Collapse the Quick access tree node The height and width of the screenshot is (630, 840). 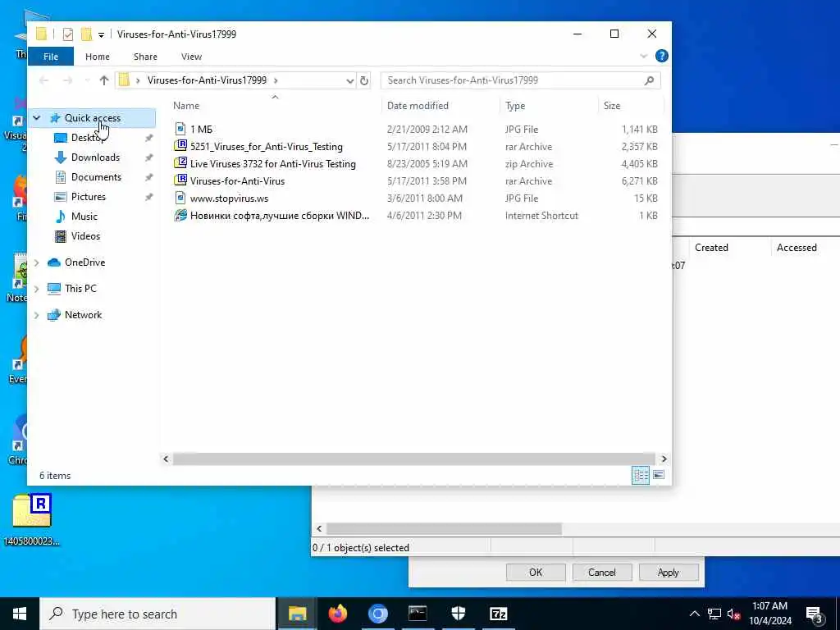[36, 118]
